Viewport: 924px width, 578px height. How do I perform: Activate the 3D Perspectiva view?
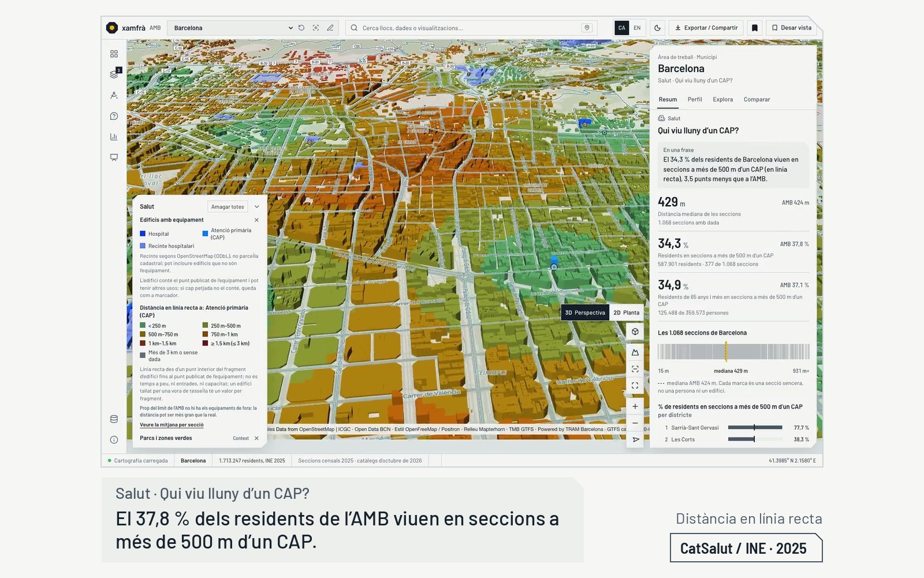[585, 313]
